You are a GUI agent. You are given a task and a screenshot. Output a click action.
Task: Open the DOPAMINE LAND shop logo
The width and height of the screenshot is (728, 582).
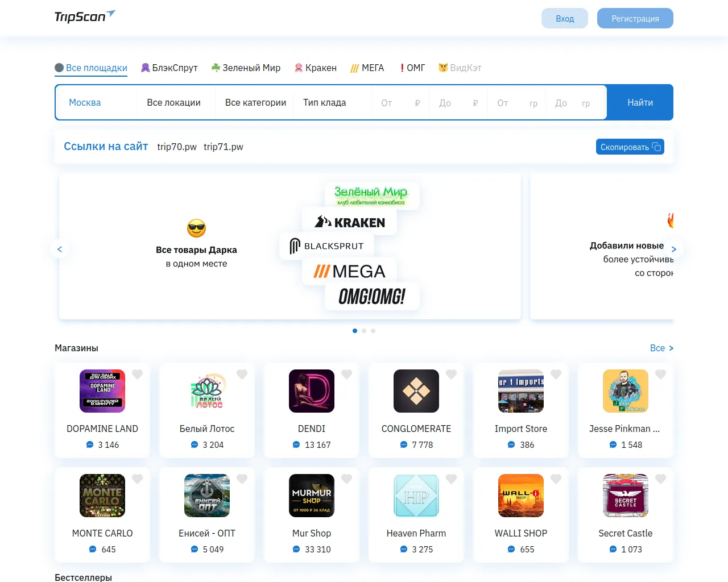[102, 391]
